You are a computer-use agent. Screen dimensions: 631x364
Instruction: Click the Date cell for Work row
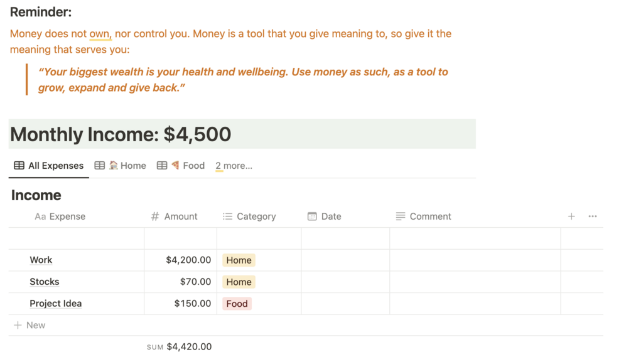(x=345, y=260)
